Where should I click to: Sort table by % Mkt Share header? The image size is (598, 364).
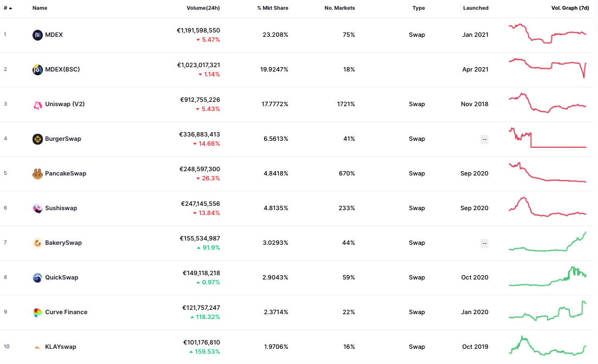272,8
